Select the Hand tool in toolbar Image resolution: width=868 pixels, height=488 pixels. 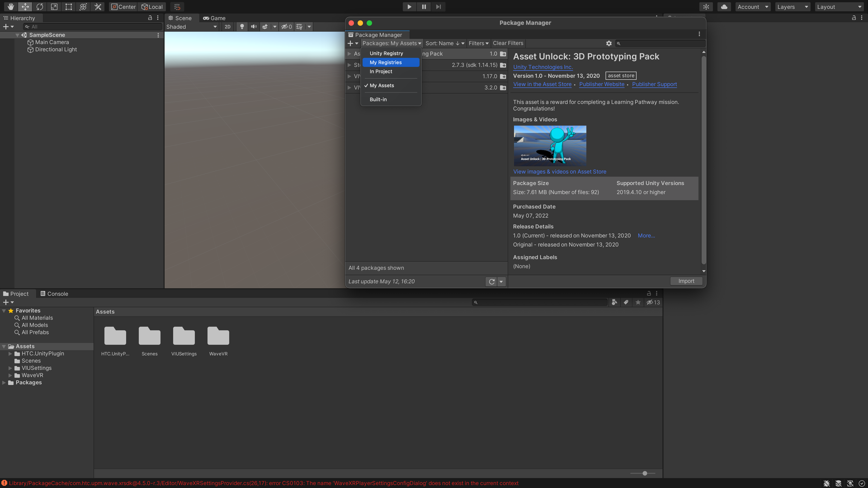[x=10, y=7]
